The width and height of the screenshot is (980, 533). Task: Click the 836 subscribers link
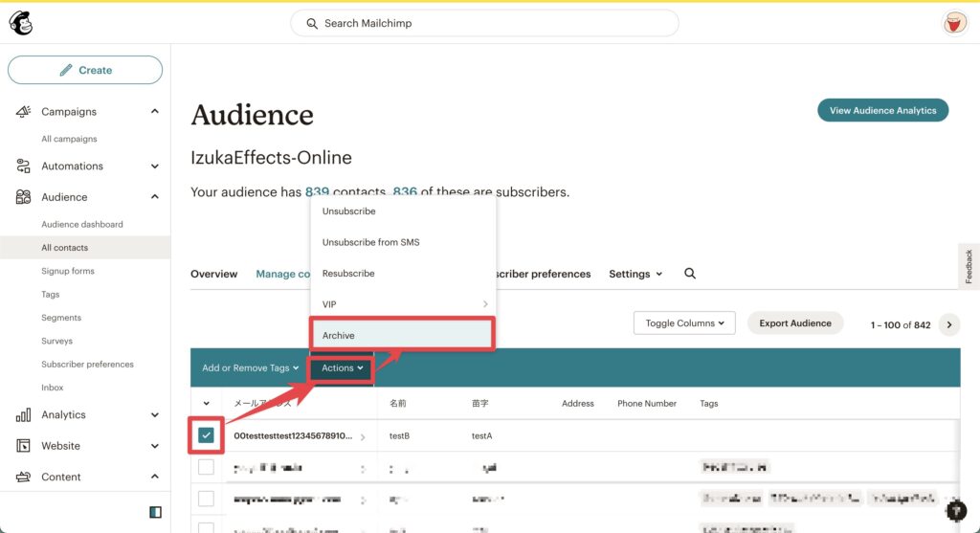[405, 191]
